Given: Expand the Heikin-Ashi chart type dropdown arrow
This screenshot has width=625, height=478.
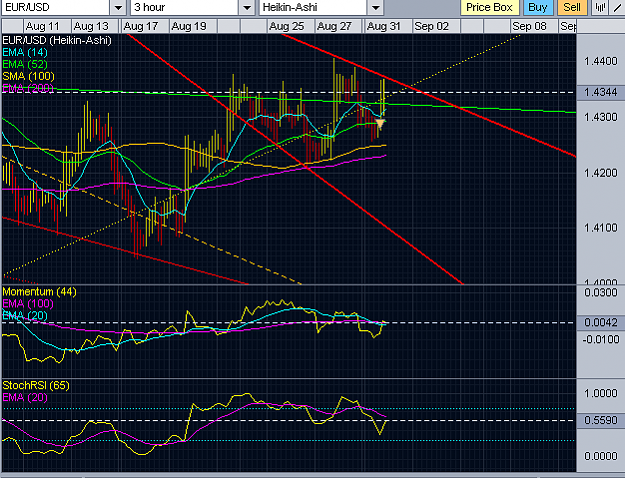Looking at the screenshot, I should [x=375, y=8].
